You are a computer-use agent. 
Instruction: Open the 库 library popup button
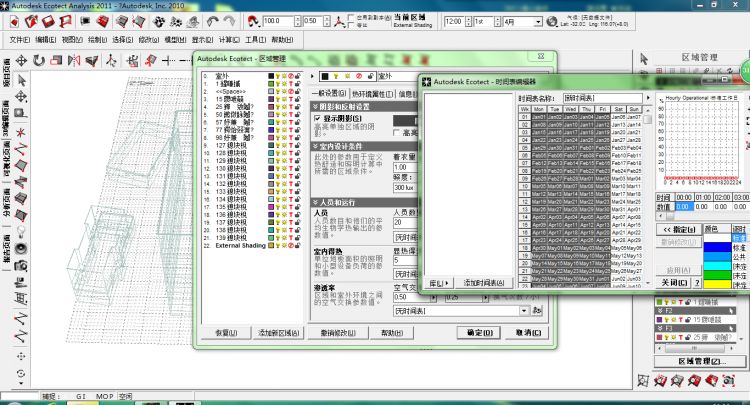[x=439, y=283]
